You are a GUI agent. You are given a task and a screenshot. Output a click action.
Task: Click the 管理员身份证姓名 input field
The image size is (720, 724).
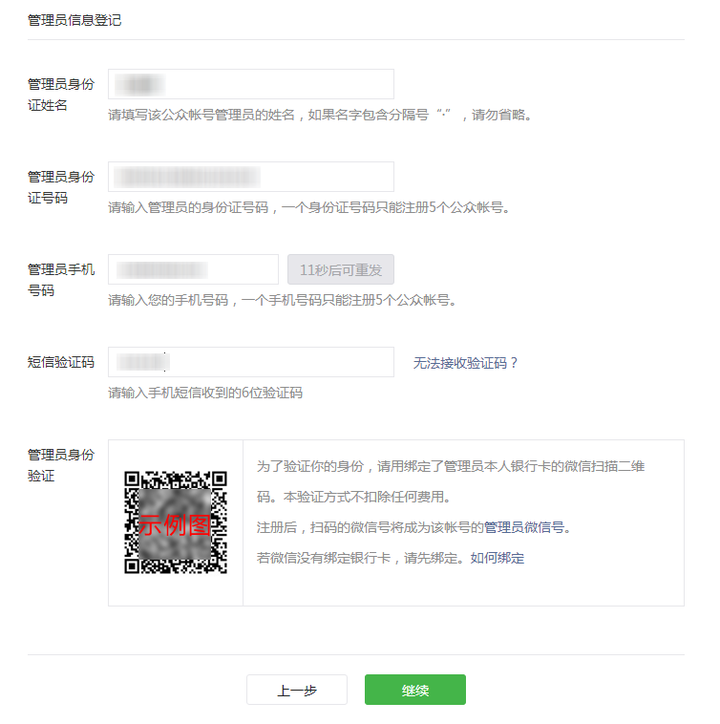click(251, 84)
